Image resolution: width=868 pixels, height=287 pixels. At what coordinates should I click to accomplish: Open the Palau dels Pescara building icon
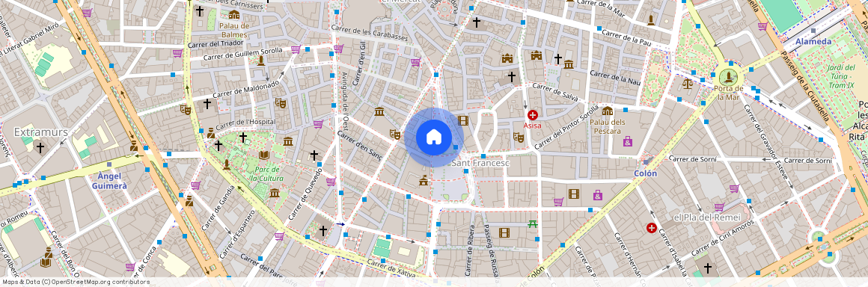coord(608,111)
